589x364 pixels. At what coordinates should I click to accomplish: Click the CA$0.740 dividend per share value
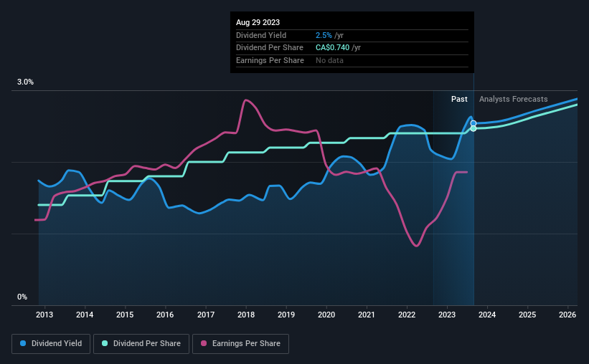coord(332,48)
